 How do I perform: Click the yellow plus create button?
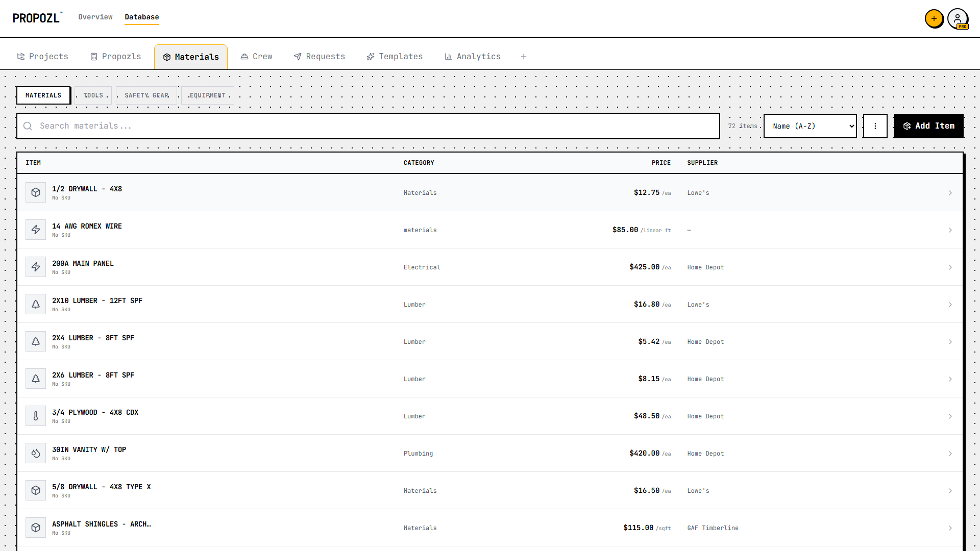tap(934, 19)
